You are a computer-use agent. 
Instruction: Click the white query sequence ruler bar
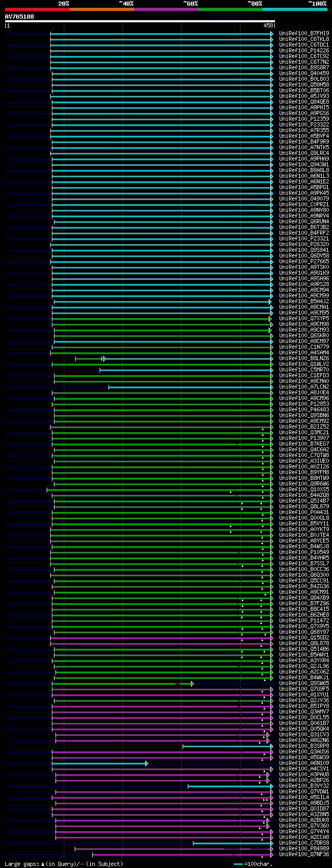(x=140, y=21)
